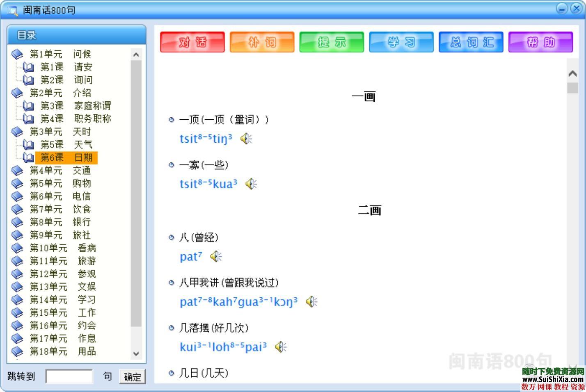Click the bullet icon before 八(曾经)
The width and height of the screenshot is (586, 392).
click(x=171, y=237)
